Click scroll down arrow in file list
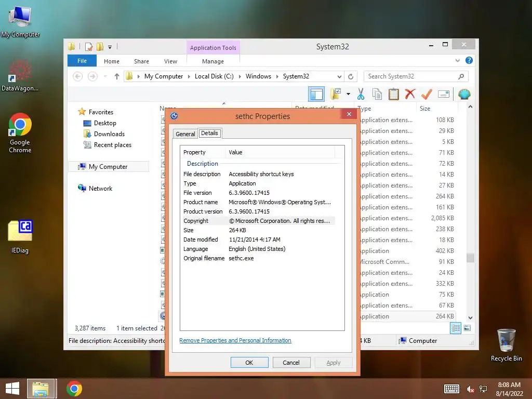Screen dimensions: 532x399 click(x=470, y=317)
